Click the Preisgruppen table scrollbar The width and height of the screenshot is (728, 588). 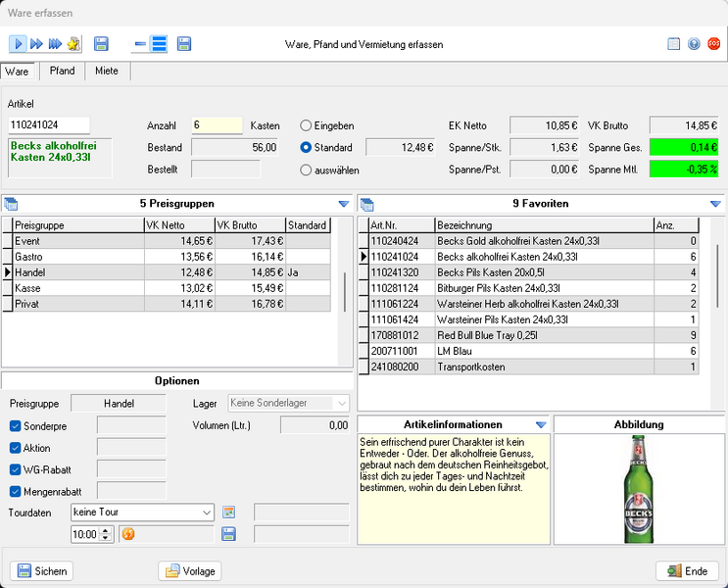345,291
